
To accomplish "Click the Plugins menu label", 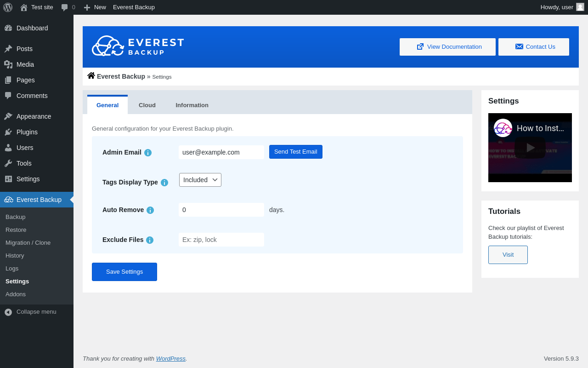I will pyautogui.click(x=27, y=132).
